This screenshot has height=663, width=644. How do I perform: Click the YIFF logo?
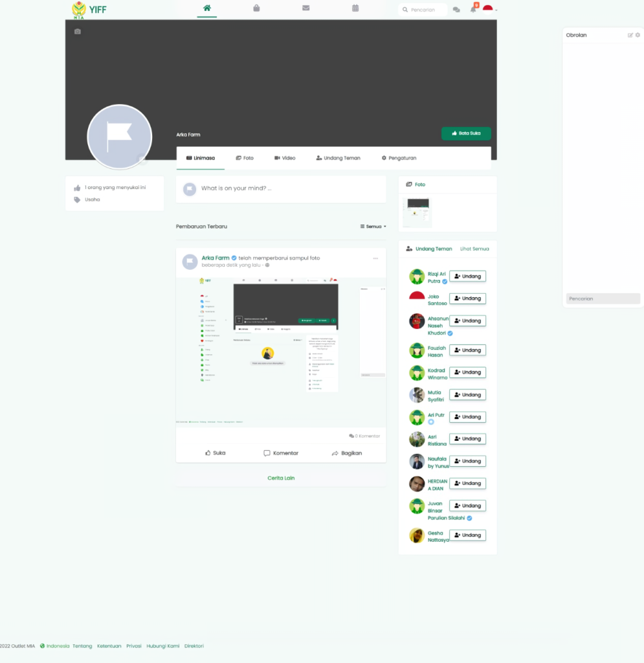pyautogui.click(x=89, y=10)
